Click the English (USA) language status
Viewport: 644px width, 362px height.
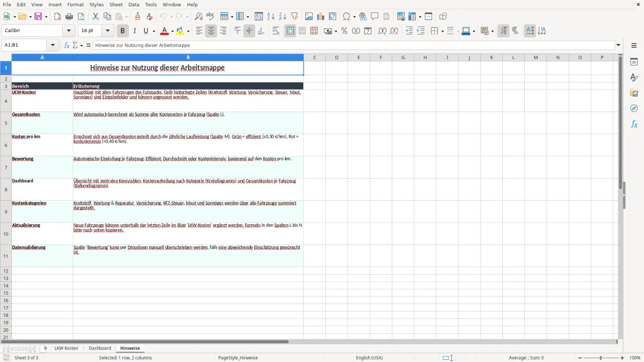pyautogui.click(x=369, y=358)
